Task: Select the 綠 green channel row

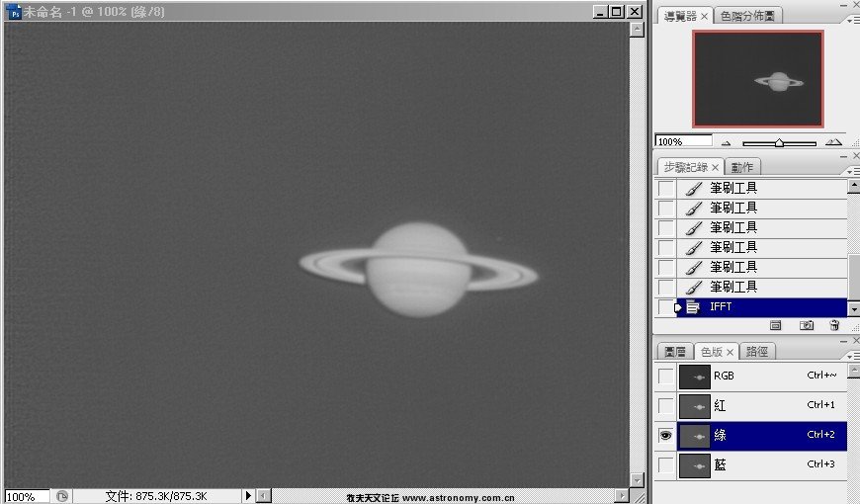Action: (x=762, y=436)
